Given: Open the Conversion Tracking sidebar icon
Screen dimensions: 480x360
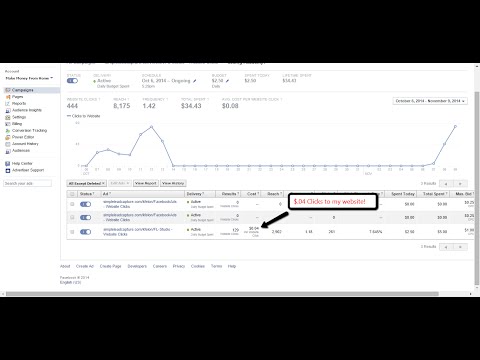Looking at the screenshot, I should point(8,130).
